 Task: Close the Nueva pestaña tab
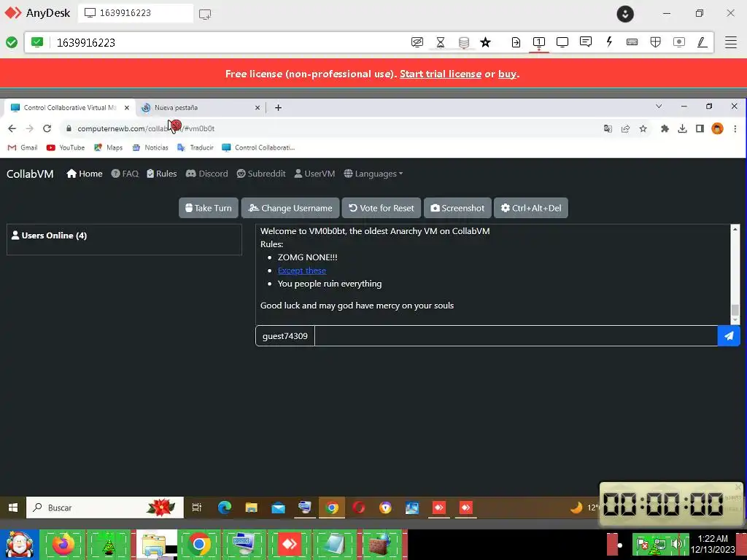pos(258,108)
